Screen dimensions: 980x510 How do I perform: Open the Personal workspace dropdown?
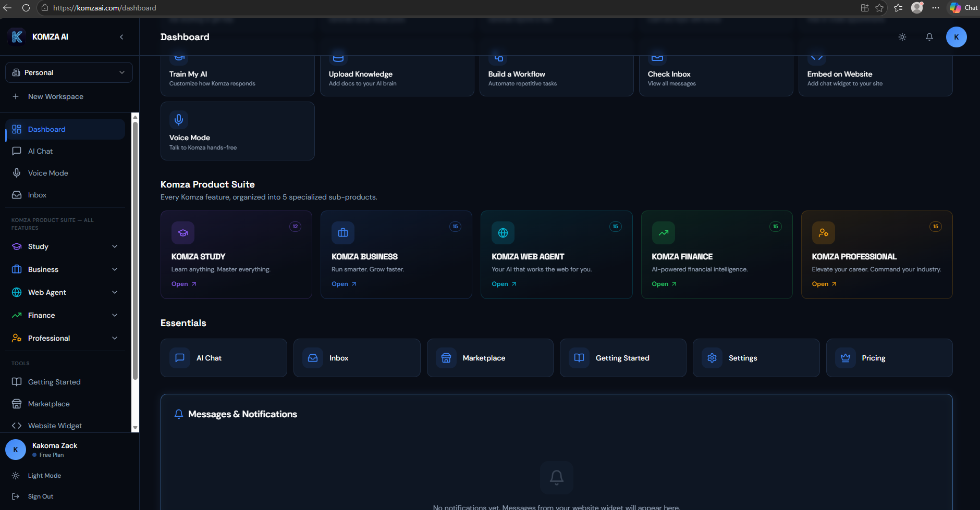tap(69, 72)
